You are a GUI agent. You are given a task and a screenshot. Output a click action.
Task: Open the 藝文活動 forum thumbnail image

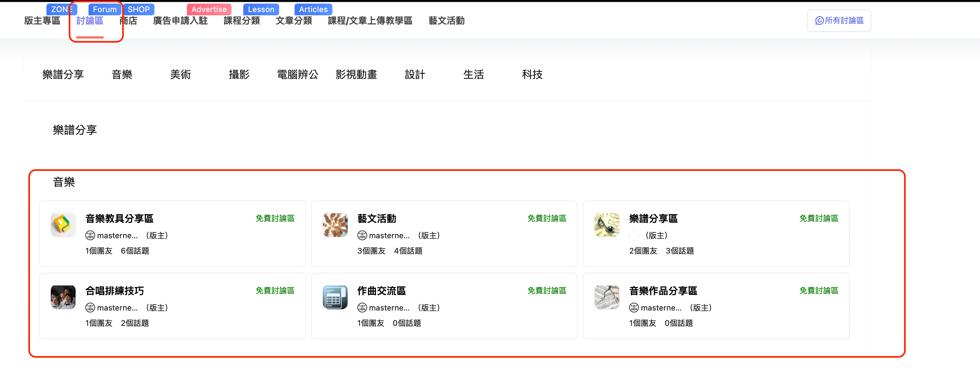pos(335,224)
